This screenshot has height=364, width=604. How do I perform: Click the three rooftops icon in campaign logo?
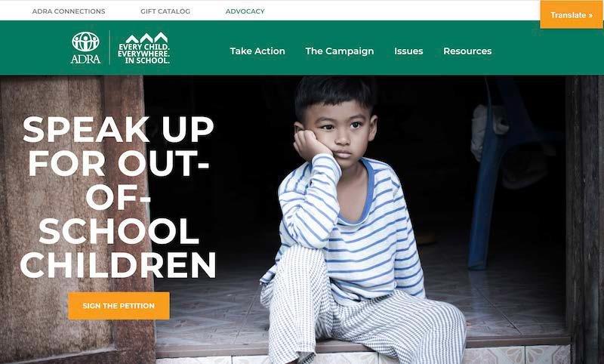click(x=146, y=38)
